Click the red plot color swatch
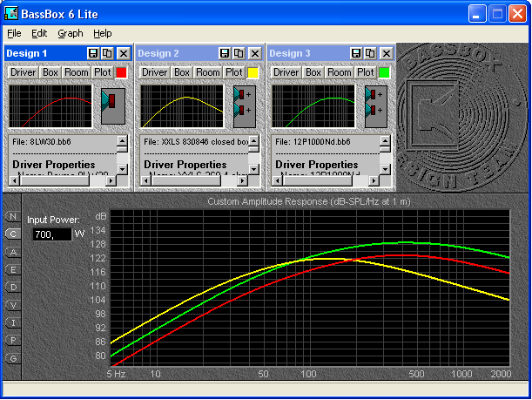This screenshot has height=400, width=532. click(x=122, y=72)
